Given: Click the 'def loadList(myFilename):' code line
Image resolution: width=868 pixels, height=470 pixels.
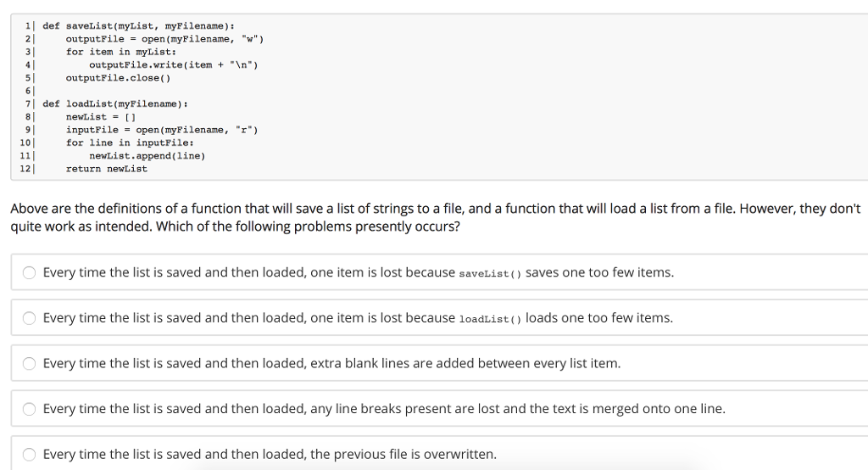Looking at the screenshot, I should pyautogui.click(x=115, y=104).
